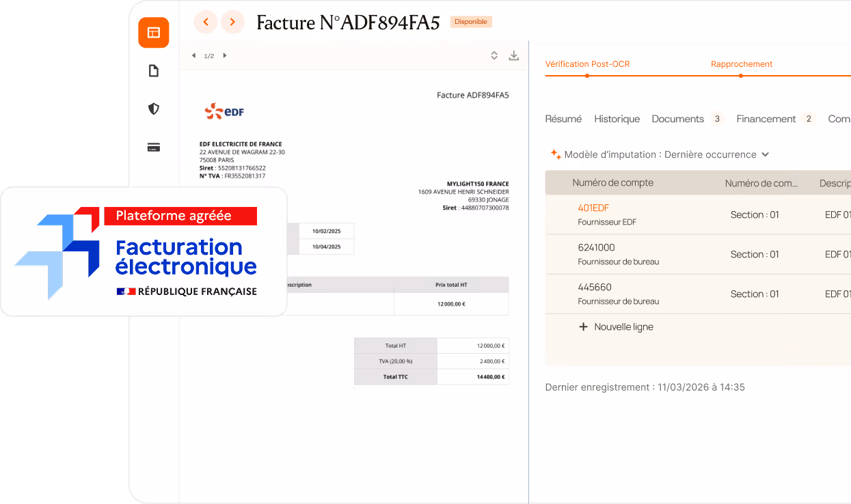Image resolution: width=851 pixels, height=504 pixels.
Task: Select account 401EDF link
Action: pos(593,208)
